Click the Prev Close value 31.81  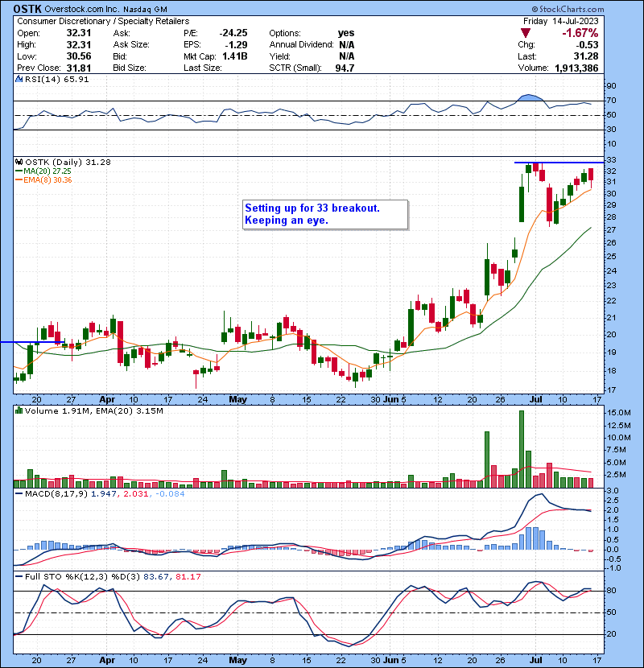[78, 68]
